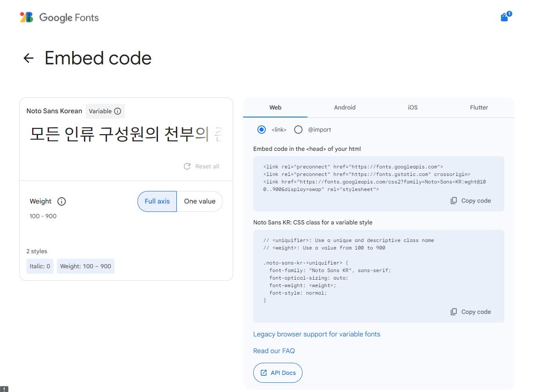This screenshot has width=534, height=392.
Task: Switch to the Web tab
Action: pyautogui.click(x=275, y=107)
